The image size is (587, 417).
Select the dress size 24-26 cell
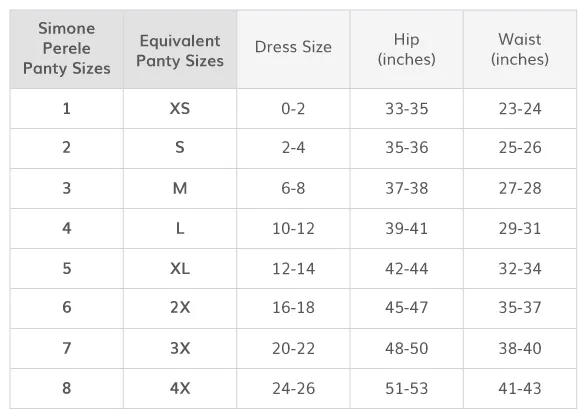(294, 389)
